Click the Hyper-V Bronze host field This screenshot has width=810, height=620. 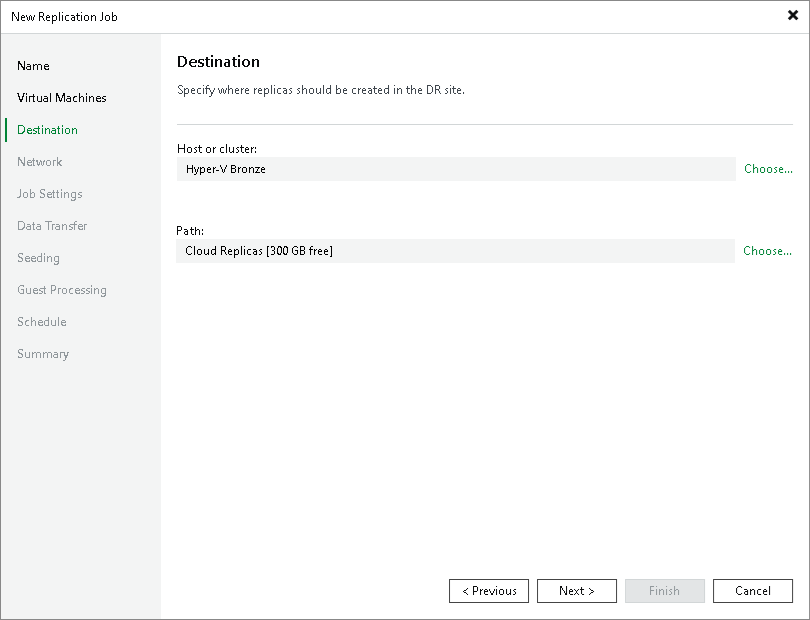click(x=456, y=168)
